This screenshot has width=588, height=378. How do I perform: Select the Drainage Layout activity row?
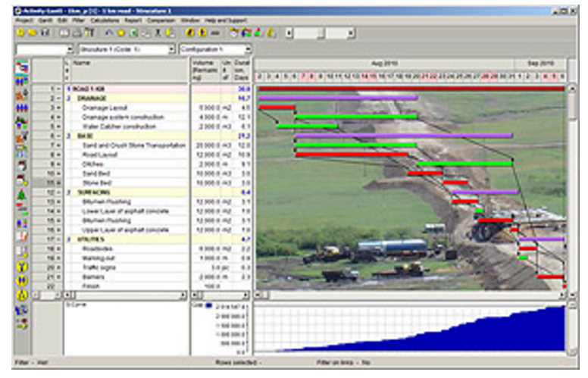click(x=158, y=108)
